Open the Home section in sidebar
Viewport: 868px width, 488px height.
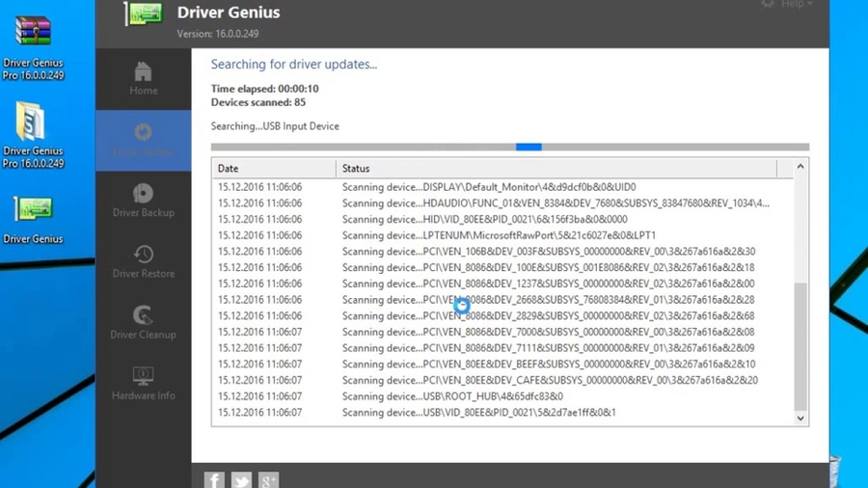[x=143, y=79]
